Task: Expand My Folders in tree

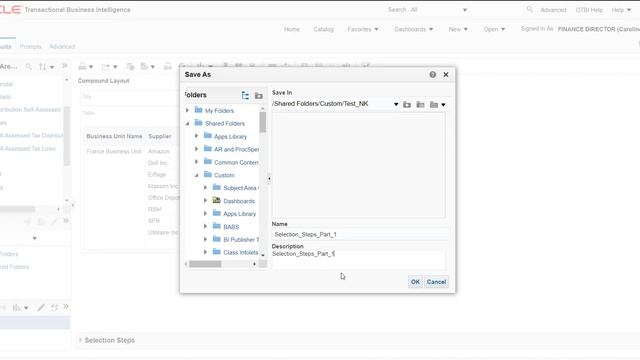Action: (x=187, y=111)
